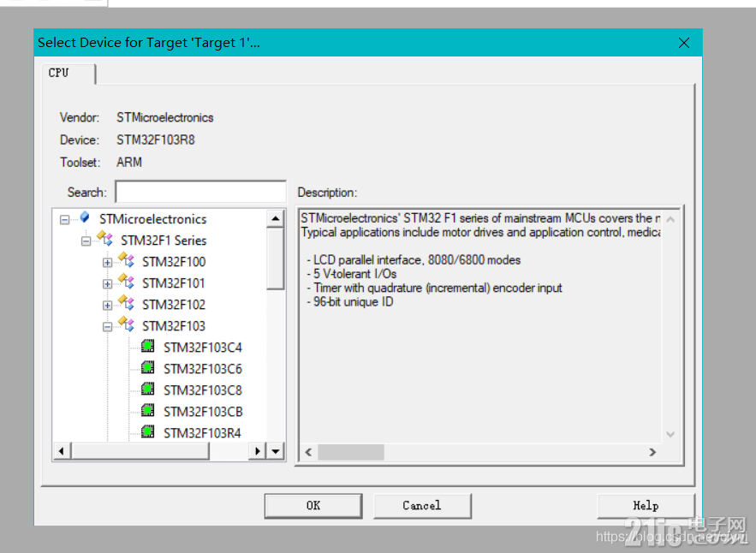Screen dimensions: 756x553
Task: Select the STM32F101 tree label
Action: (174, 283)
